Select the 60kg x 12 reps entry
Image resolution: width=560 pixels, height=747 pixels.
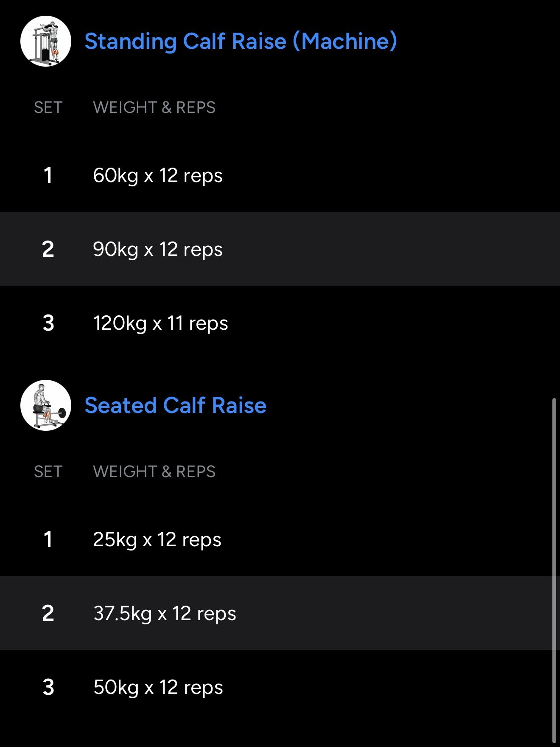[158, 175]
